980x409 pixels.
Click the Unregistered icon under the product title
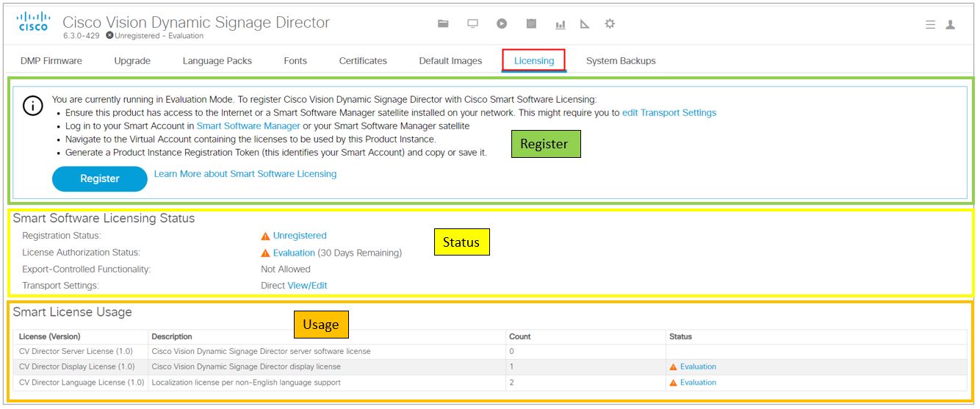pos(109,35)
